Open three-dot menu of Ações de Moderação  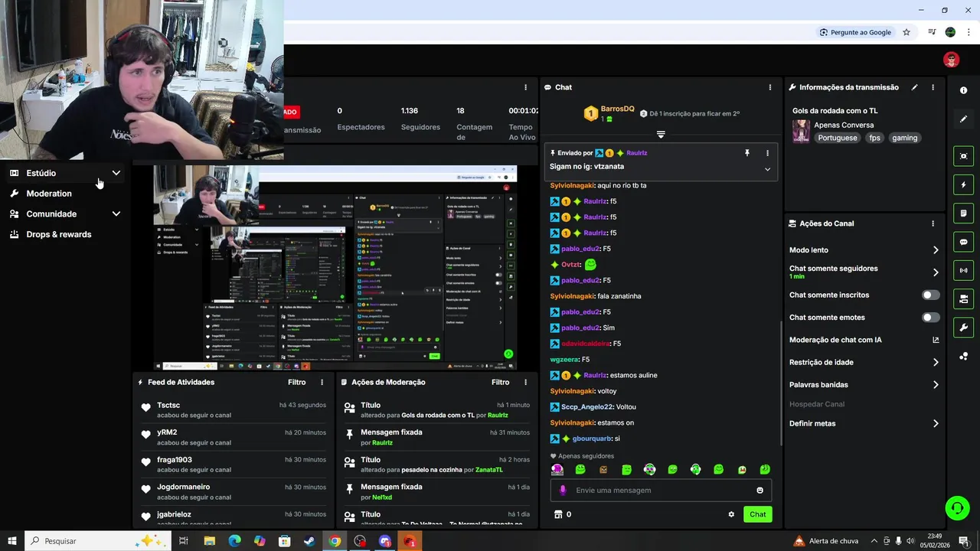click(525, 382)
